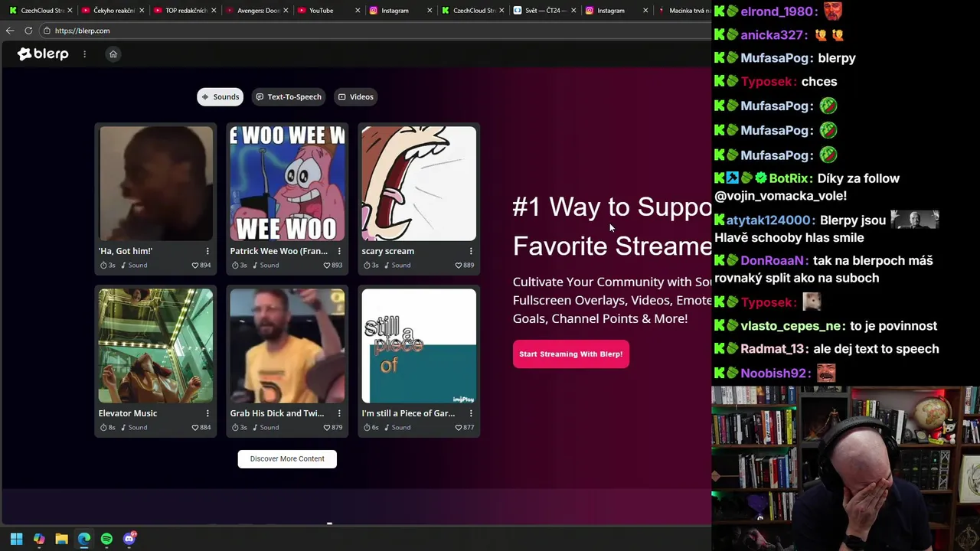Click chat username DonRoaaN
This screenshot has width=980, height=551.
tap(773, 261)
